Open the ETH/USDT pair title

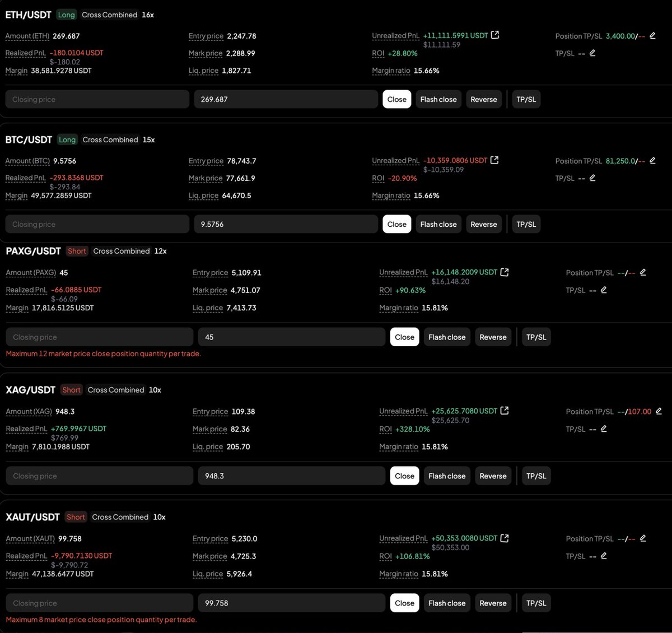(28, 15)
